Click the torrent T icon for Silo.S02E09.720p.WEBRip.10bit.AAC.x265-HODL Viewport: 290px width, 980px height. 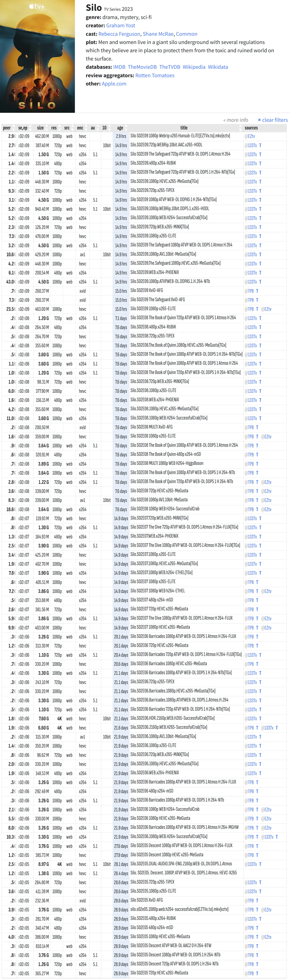pyautogui.click(x=260, y=145)
